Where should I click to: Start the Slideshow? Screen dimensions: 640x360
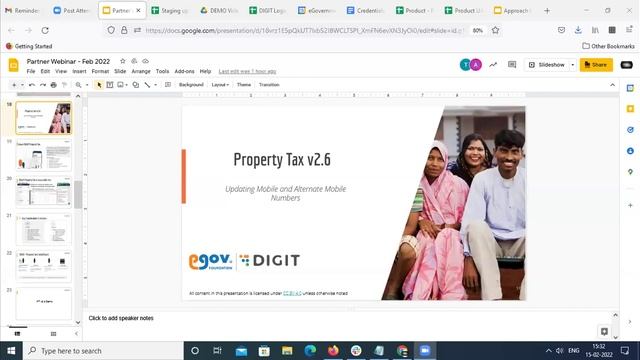(547, 65)
